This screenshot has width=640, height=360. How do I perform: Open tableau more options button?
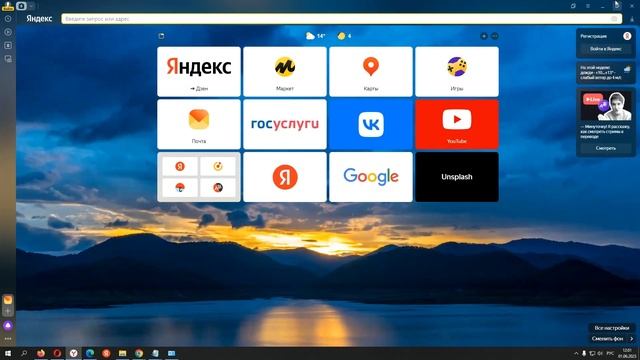pos(495,36)
